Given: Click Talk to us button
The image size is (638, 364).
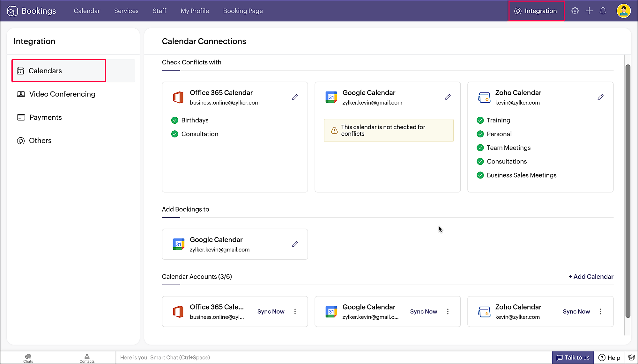Looking at the screenshot, I should pyautogui.click(x=573, y=358).
